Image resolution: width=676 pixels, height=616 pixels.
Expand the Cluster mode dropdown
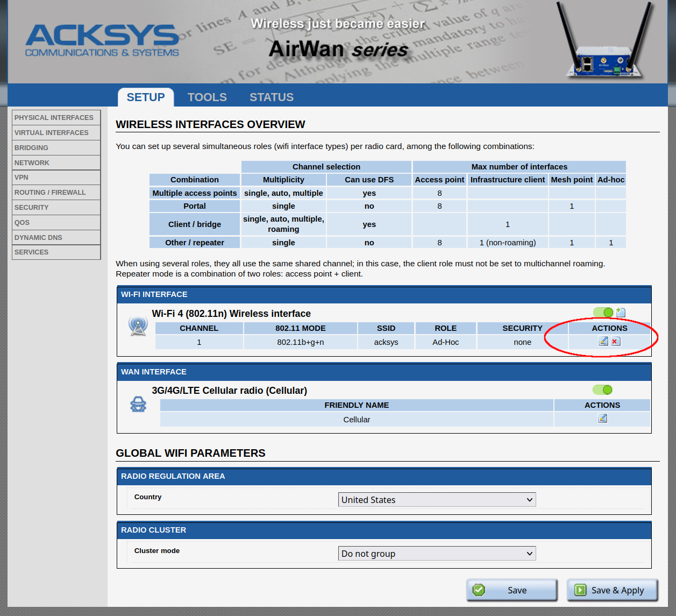[437, 554]
